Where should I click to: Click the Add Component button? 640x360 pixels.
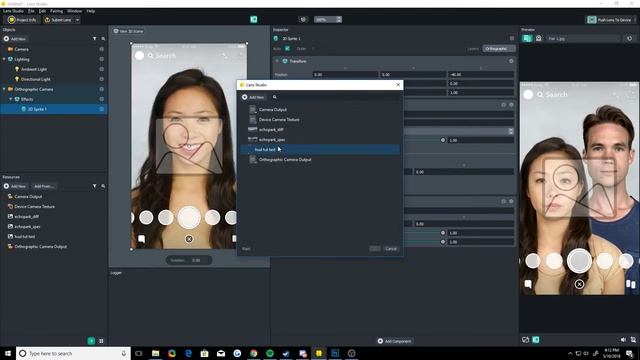point(394,341)
